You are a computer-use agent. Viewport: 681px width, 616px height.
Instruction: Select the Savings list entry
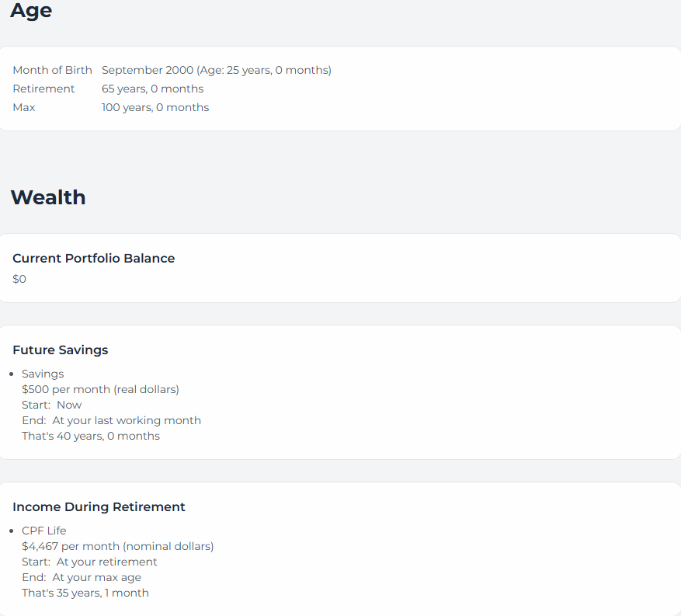[x=43, y=374]
